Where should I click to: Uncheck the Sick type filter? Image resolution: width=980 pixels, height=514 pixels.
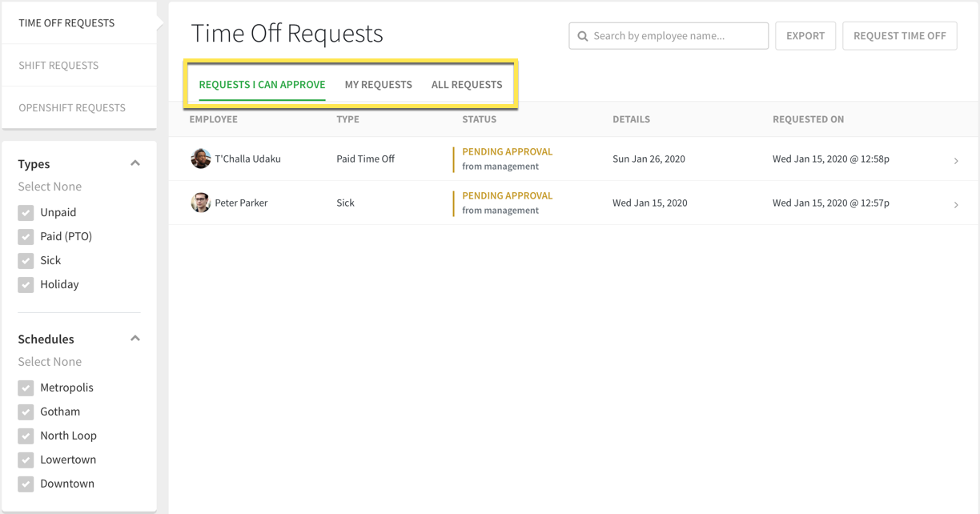(x=25, y=259)
